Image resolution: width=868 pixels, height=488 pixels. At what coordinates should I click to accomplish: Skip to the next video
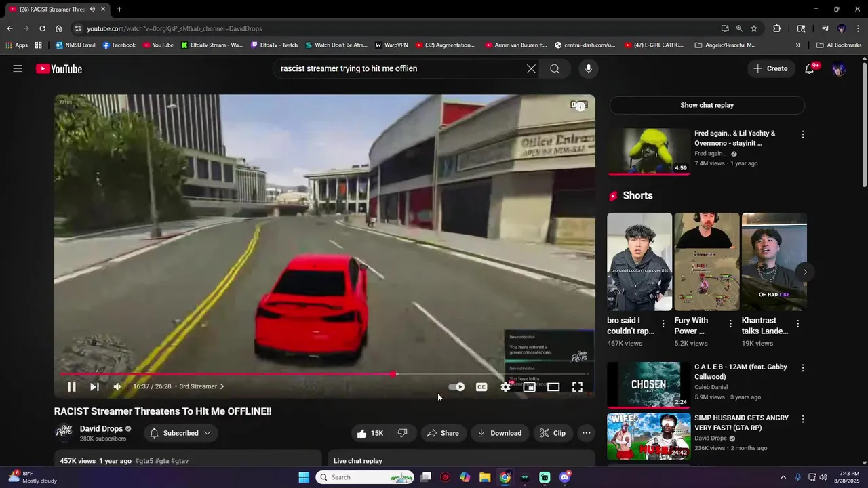[94, 387]
